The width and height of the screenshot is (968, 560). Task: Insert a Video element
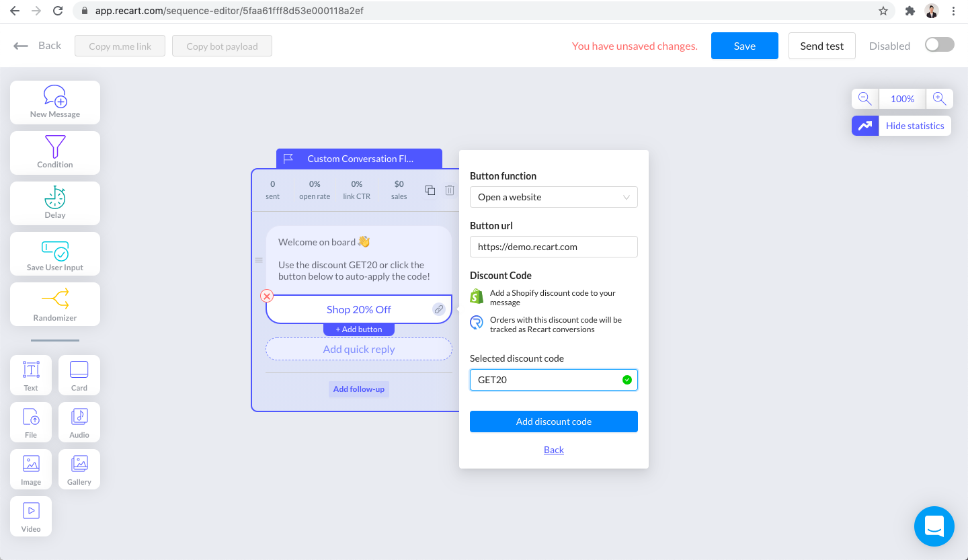point(31,516)
